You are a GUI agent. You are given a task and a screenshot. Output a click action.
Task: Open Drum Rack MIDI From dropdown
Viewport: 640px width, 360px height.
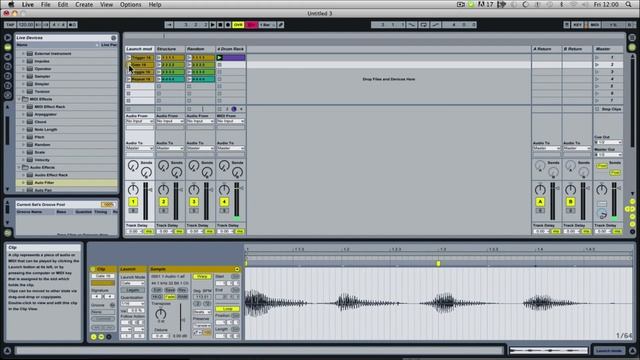[231, 121]
